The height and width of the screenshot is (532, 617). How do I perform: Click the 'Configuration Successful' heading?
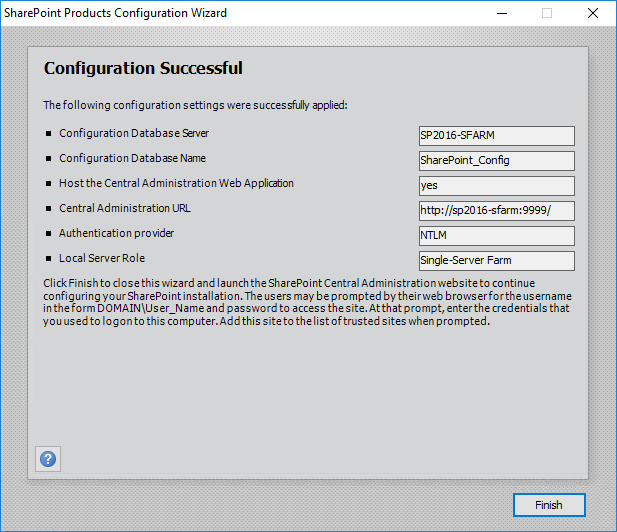143,68
